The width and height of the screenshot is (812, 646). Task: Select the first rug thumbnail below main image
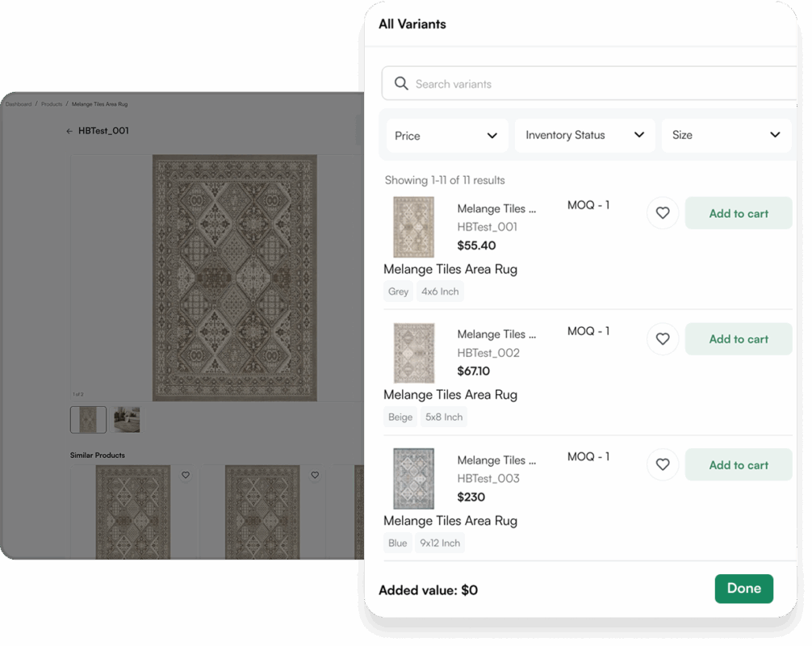[88, 420]
